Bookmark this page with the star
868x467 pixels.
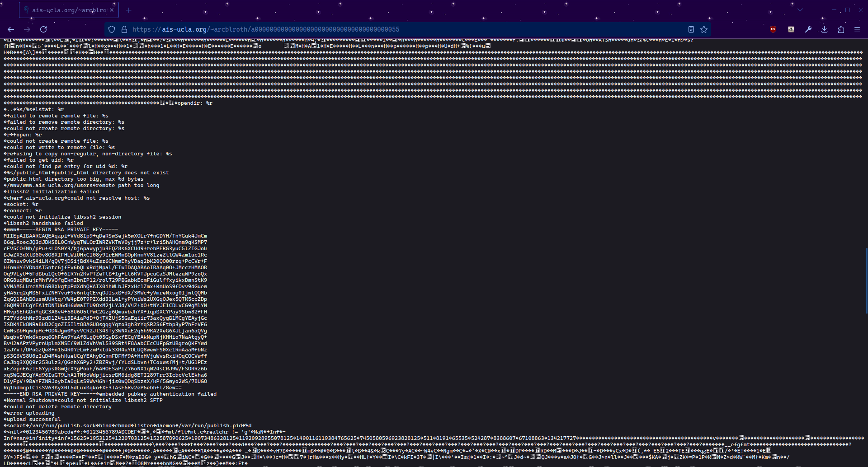coord(704,29)
